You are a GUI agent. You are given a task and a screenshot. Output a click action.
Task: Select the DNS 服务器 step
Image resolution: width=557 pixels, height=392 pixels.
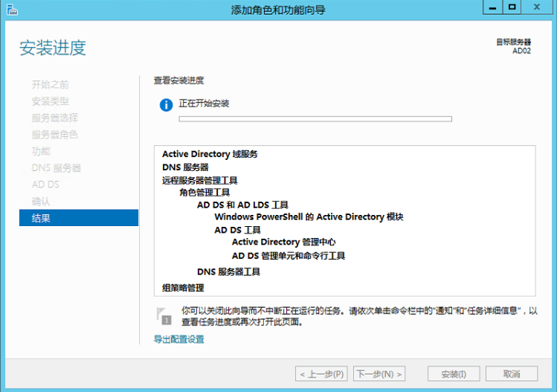[x=56, y=168]
